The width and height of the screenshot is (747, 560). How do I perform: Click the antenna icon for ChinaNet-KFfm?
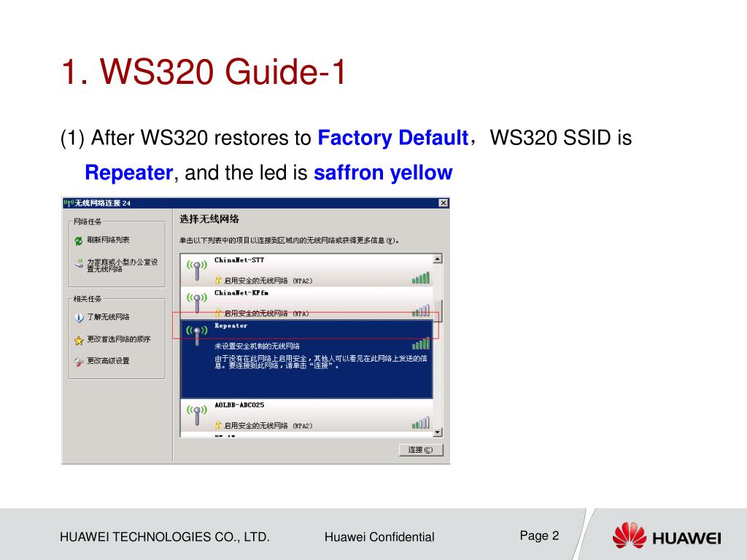click(x=197, y=302)
